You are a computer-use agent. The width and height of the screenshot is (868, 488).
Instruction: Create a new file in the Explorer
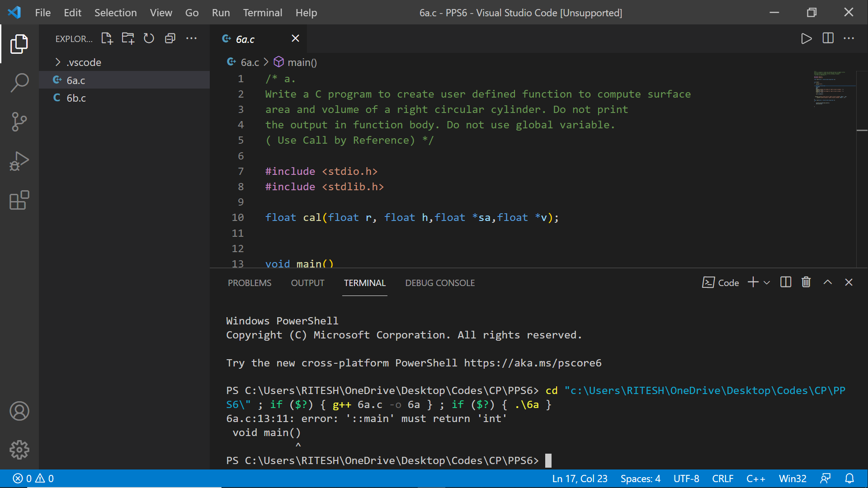pyautogui.click(x=107, y=38)
